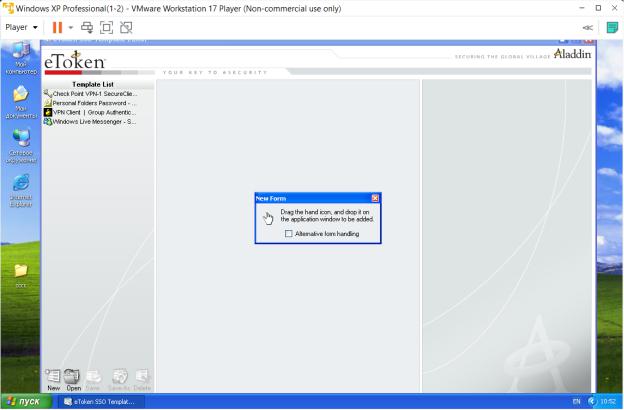Click the tray icon beside the clock
Screen dimensions: 624x410
593,401
